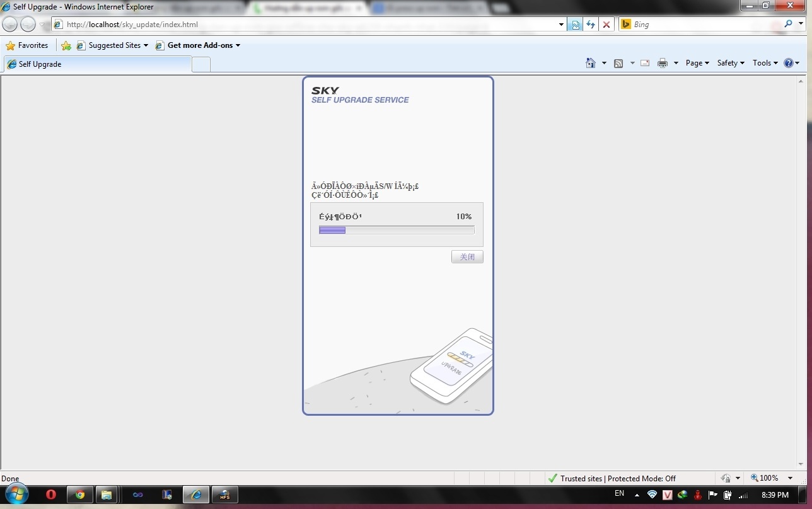Open the Help question mark icon
812x509 pixels.
pyautogui.click(x=788, y=63)
